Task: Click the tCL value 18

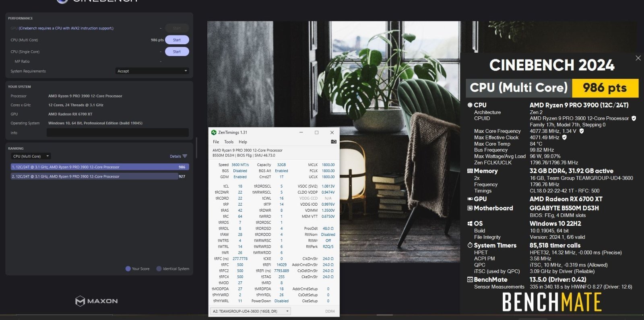Action: click(240, 186)
